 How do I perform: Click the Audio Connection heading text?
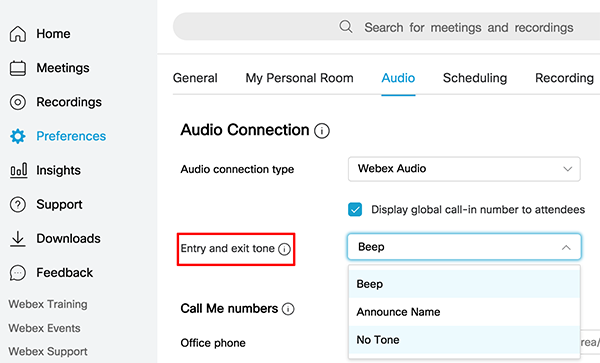(x=245, y=130)
